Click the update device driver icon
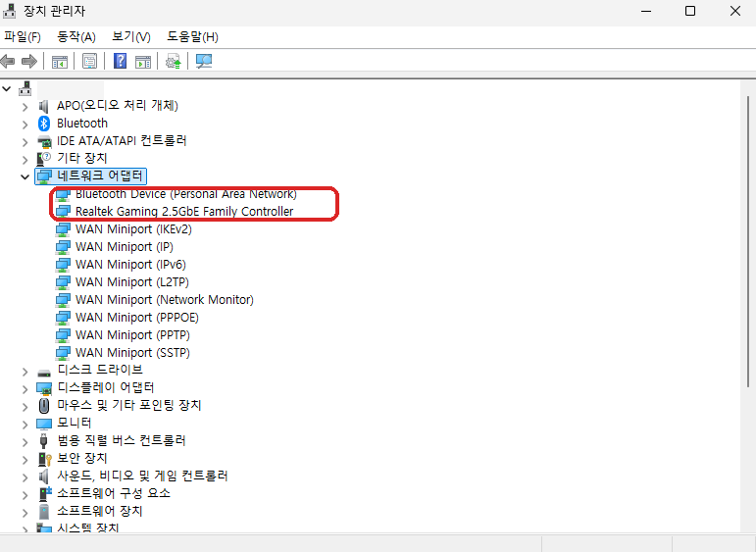Viewport: 756px width, 552px height. 174,61
